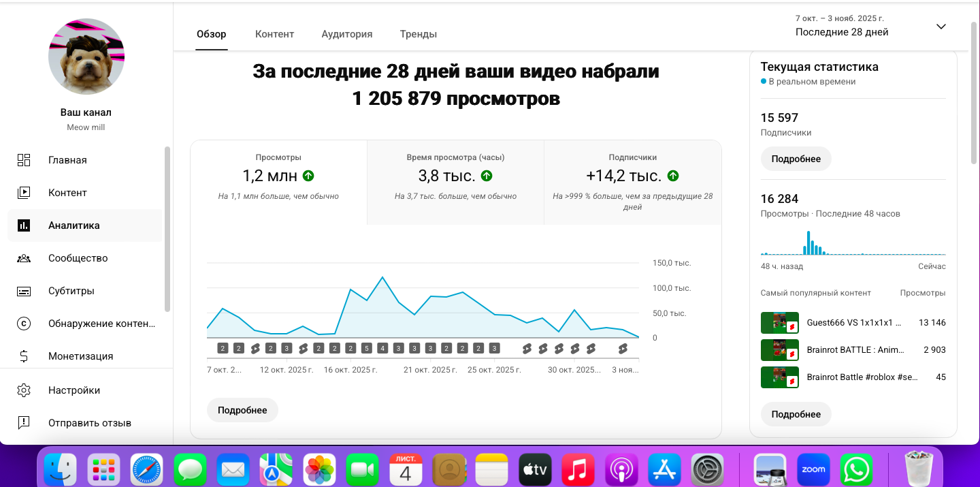Image resolution: width=980 pixels, height=487 pixels.
Task: Click the Brainrot BATTLE video thumbnail
Action: [779, 349]
